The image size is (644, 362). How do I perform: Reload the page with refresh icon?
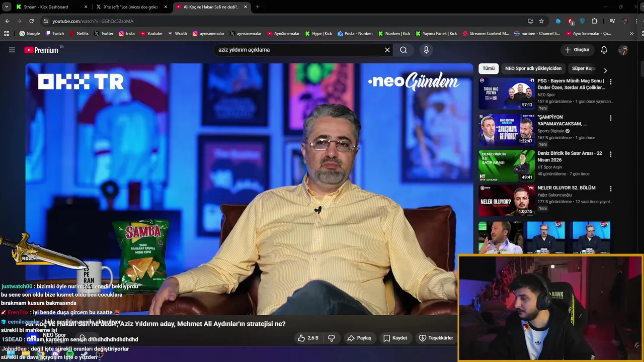pos(31,21)
